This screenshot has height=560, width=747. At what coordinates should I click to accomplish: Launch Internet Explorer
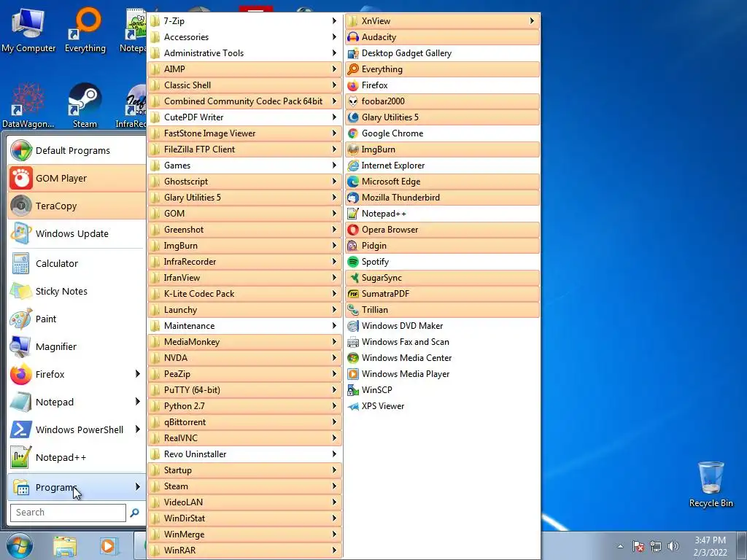tap(442, 166)
